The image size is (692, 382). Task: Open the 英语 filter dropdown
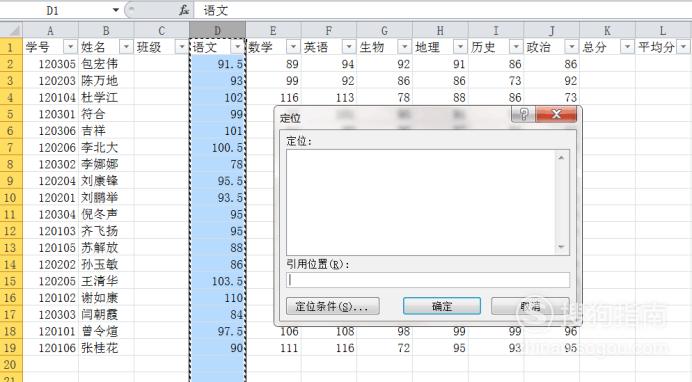pyautogui.click(x=349, y=47)
